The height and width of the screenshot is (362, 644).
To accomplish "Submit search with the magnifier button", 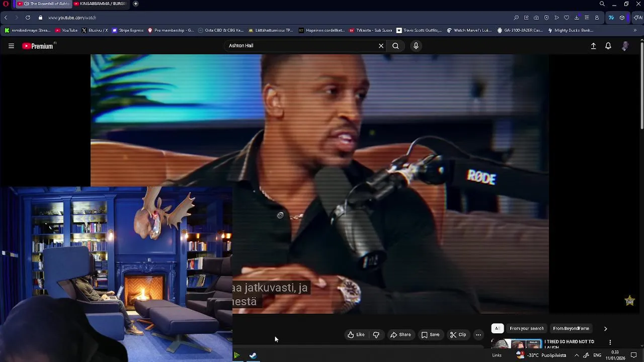I will pyautogui.click(x=395, y=46).
